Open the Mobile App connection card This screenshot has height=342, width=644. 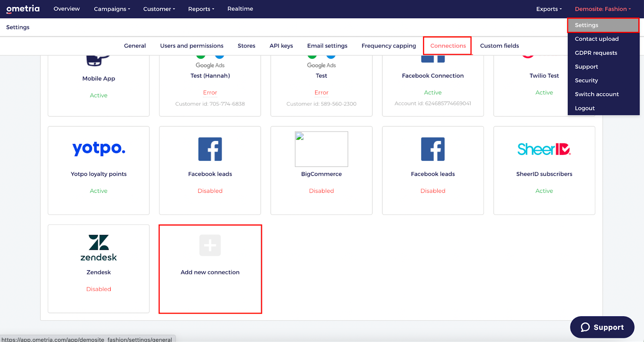click(99, 86)
